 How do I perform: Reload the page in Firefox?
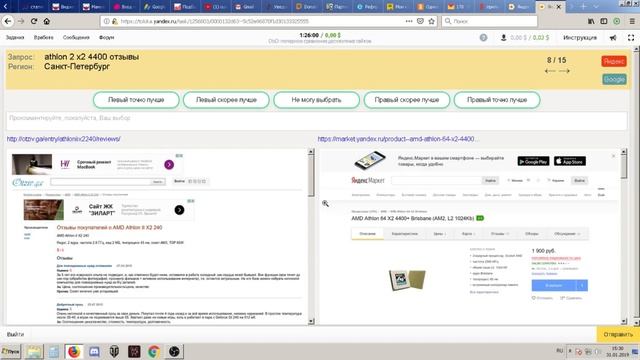pyautogui.click(x=34, y=21)
